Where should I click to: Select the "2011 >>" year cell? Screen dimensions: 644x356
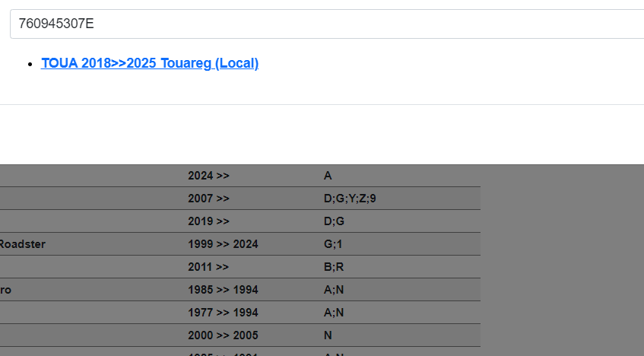pos(208,267)
